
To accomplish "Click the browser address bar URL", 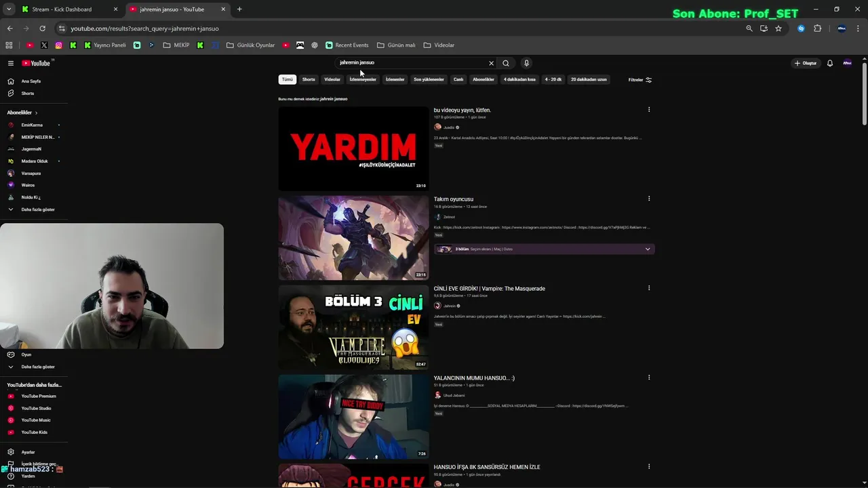I will (x=145, y=28).
